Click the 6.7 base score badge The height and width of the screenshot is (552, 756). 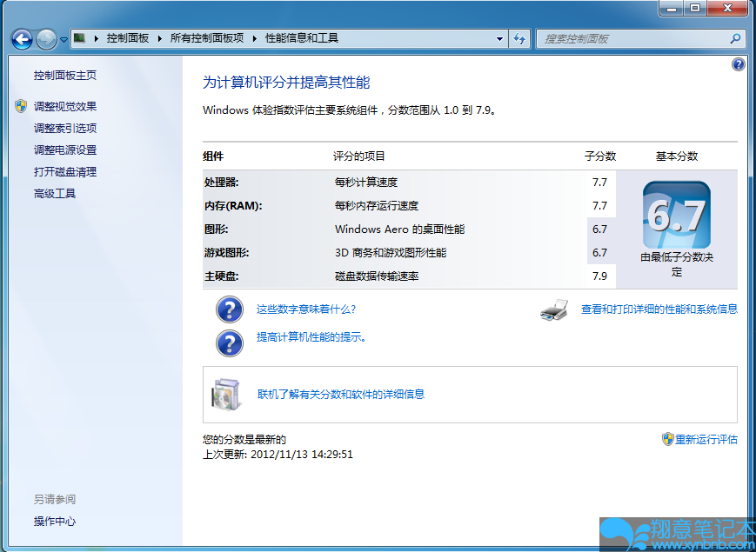click(677, 216)
